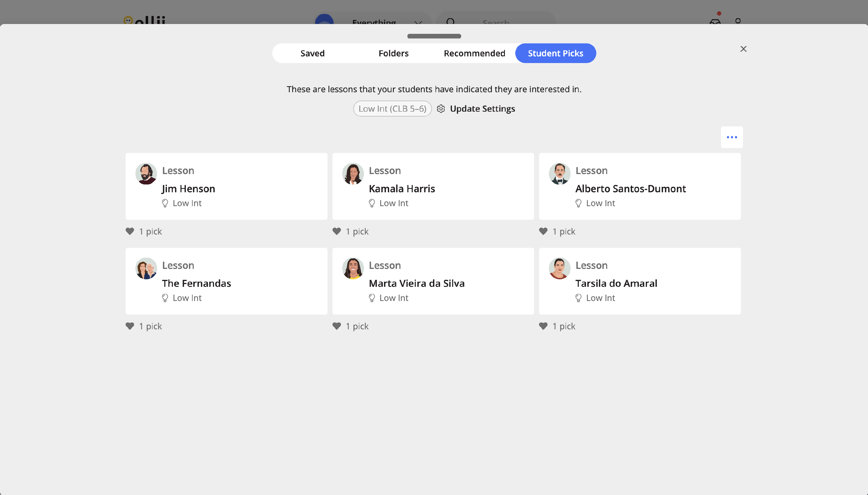Click Kamala Harris avatar thumbnail
The height and width of the screenshot is (495, 868).
(353, 174)
